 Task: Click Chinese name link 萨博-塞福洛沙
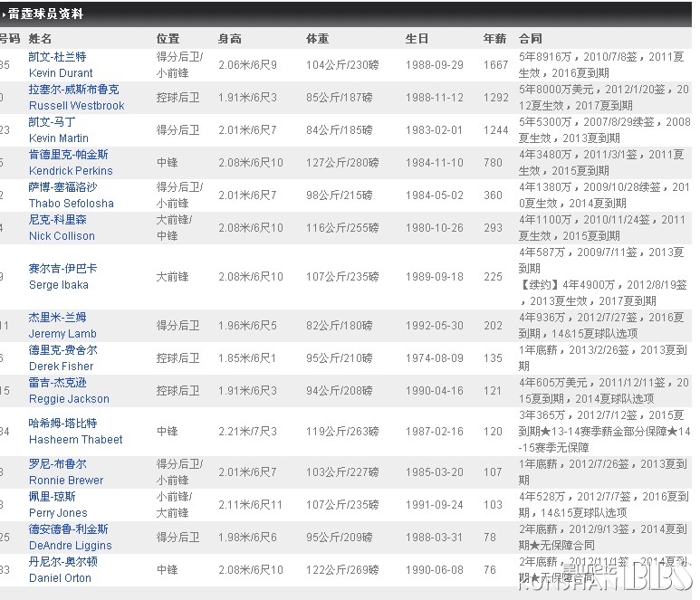pyautogui.click(x=62, y=187)
